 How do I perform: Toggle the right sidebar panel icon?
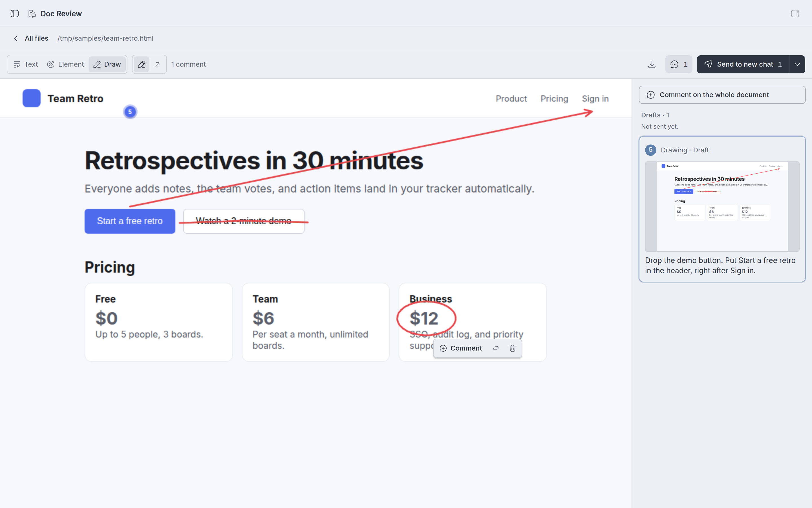795,14
